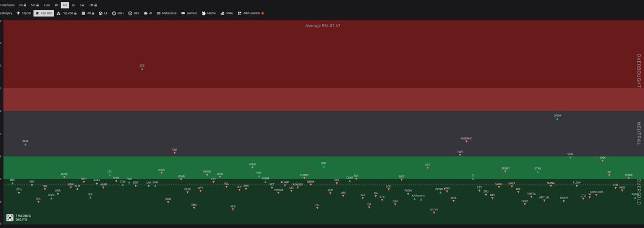Select the EIGEN marker
The height and width of the screenshot is (228, 644).
(x=563, y=201)
